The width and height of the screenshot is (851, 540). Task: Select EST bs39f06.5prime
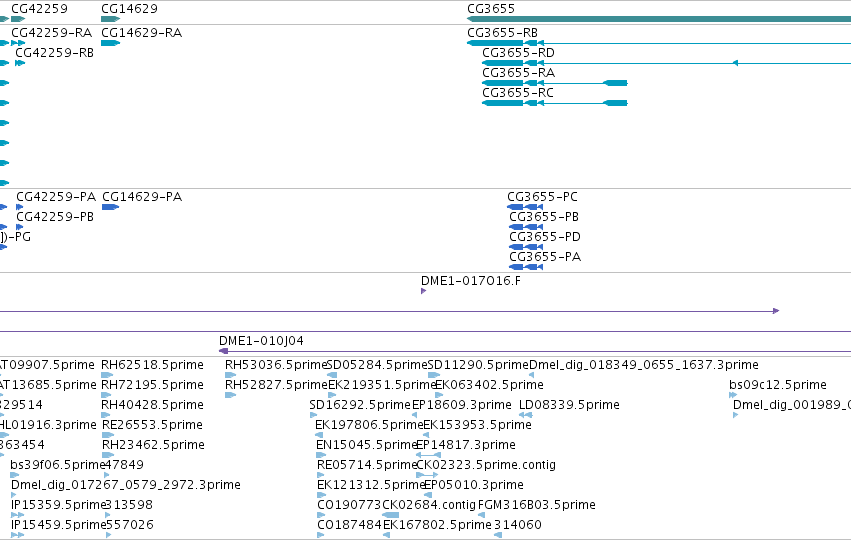(57, 465)
